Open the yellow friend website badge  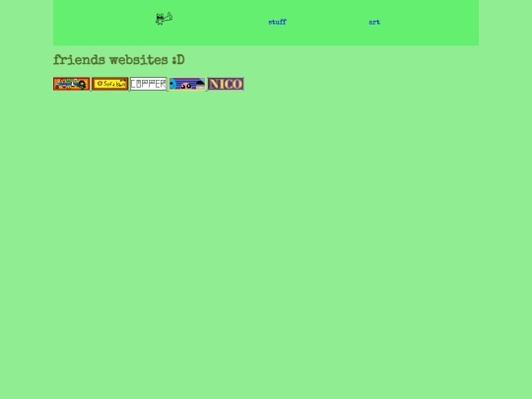(110, 84)
